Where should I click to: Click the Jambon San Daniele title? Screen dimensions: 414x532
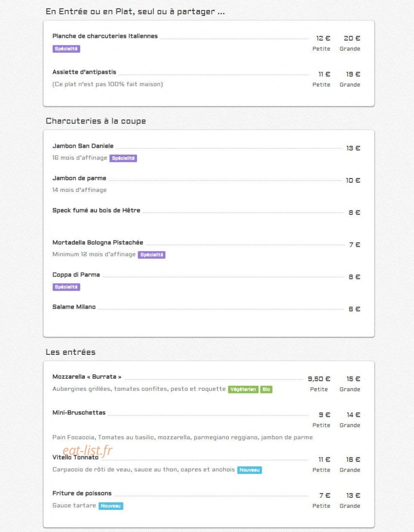(83, 146)
